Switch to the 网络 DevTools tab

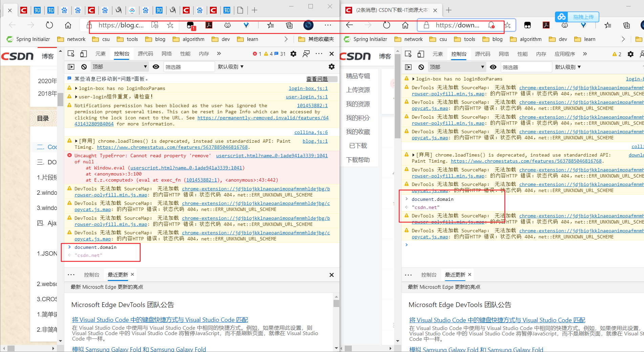click(x=167, y=53)
